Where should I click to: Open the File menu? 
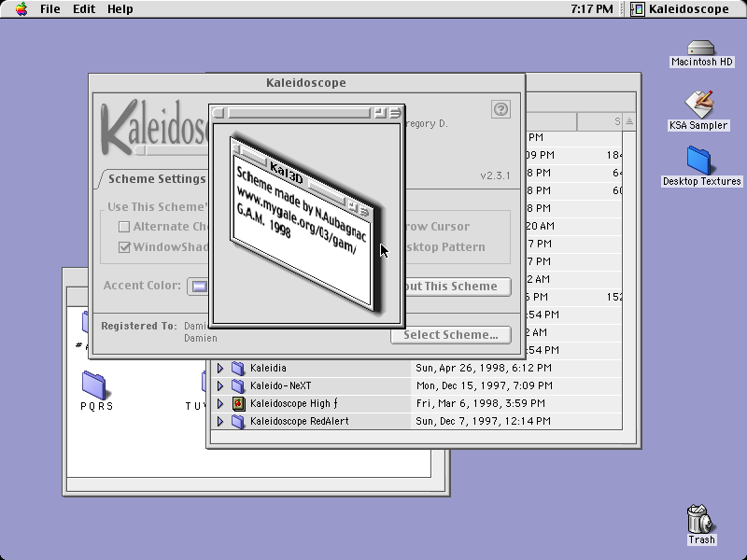point(50,9)
